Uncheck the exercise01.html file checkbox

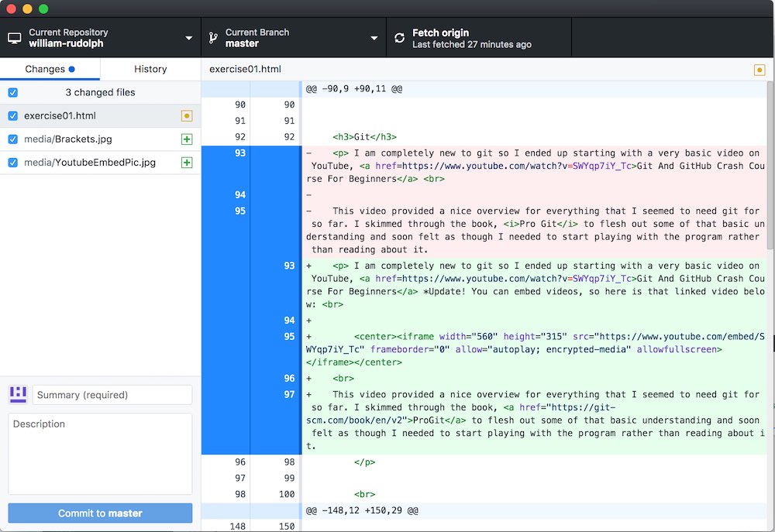coord(12,116)
